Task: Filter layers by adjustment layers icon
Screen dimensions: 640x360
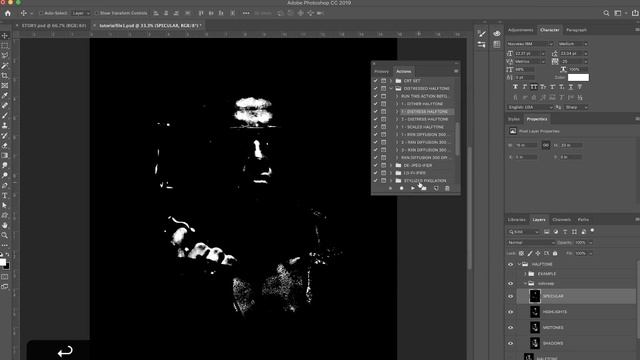Action: tap(556, 232)
